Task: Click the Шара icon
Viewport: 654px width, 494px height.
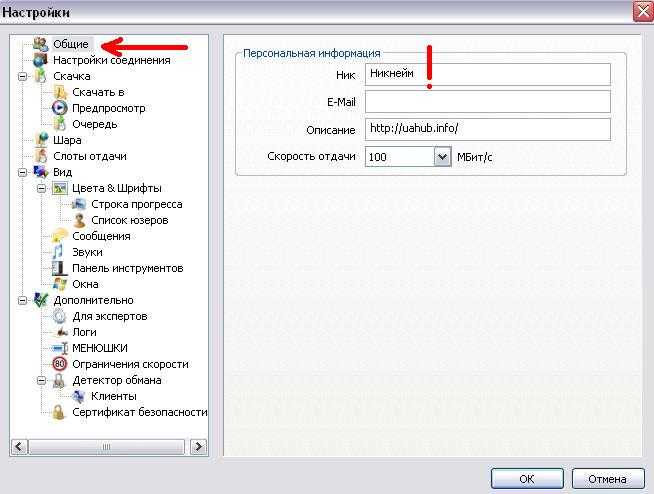Action: [x=41, y=140]
